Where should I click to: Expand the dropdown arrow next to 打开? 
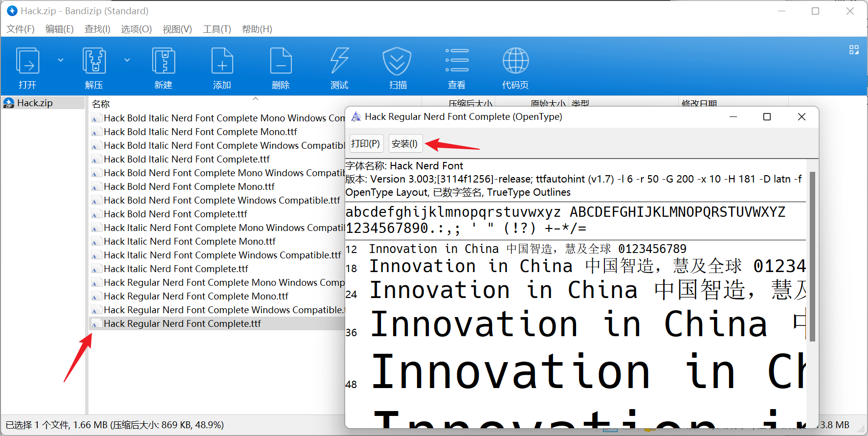coord(61,60)
